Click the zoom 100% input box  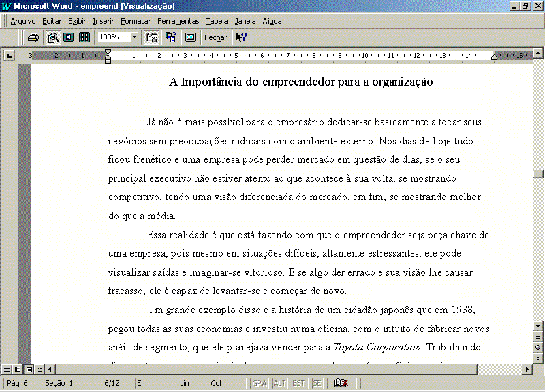[x=114, y=37]
